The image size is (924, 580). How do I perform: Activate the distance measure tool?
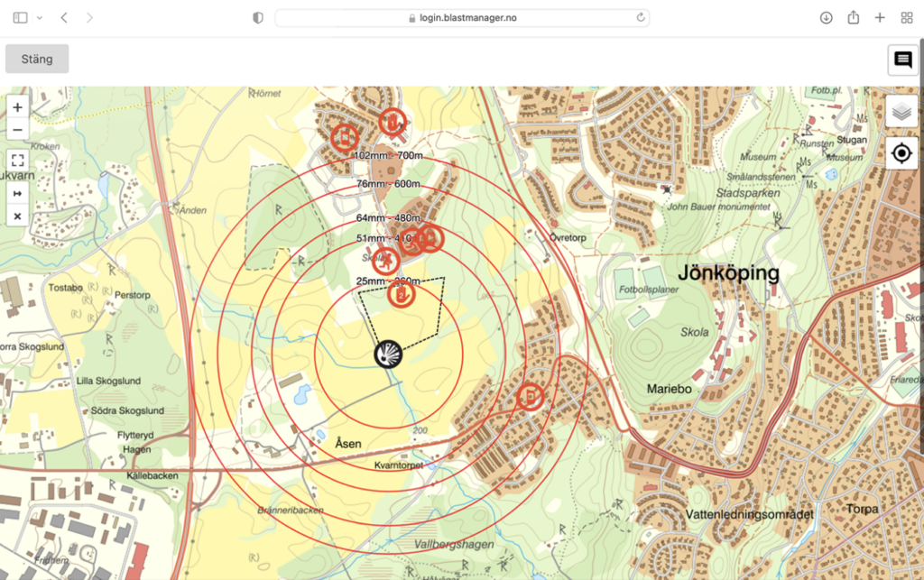(17, 193)
